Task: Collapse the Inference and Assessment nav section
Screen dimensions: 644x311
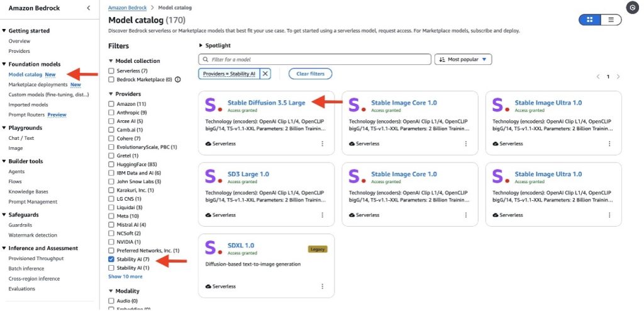Action: coord(4,248)
